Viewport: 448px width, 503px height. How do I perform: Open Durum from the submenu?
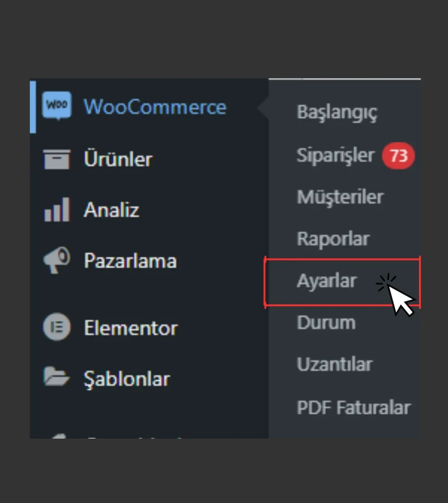(326, 323)
